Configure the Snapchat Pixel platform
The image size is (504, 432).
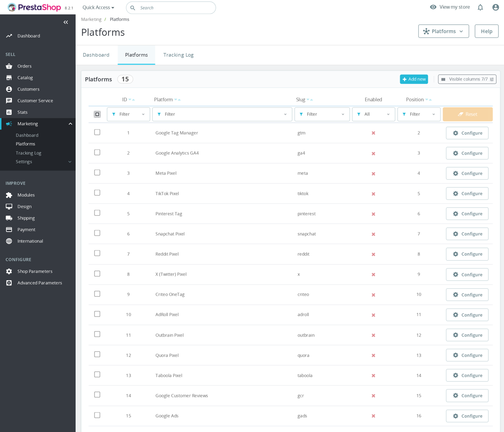[467, 234]
